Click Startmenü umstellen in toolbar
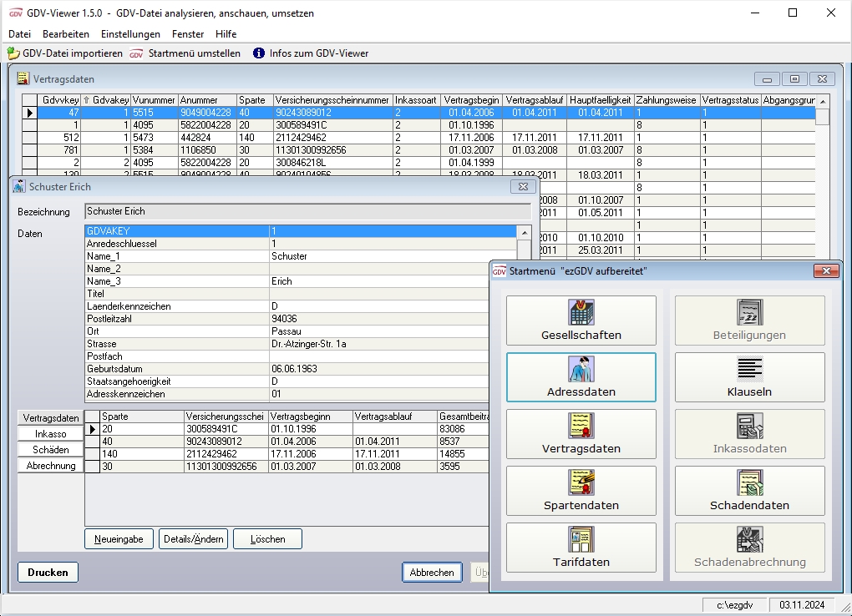The image size is (852, 616). (185, 53)
